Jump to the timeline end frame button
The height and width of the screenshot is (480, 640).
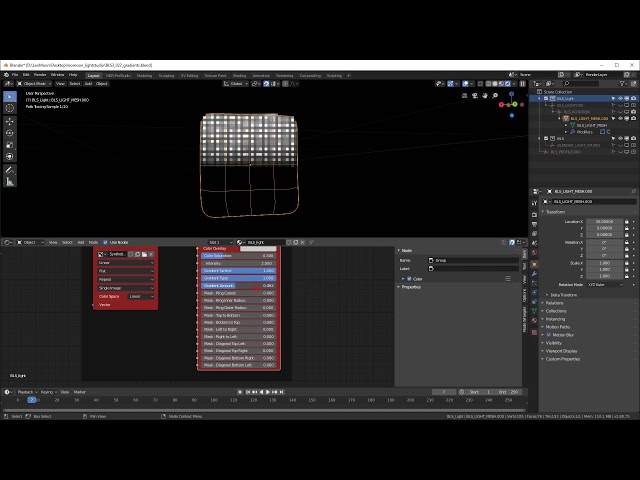tap(282, 392)
